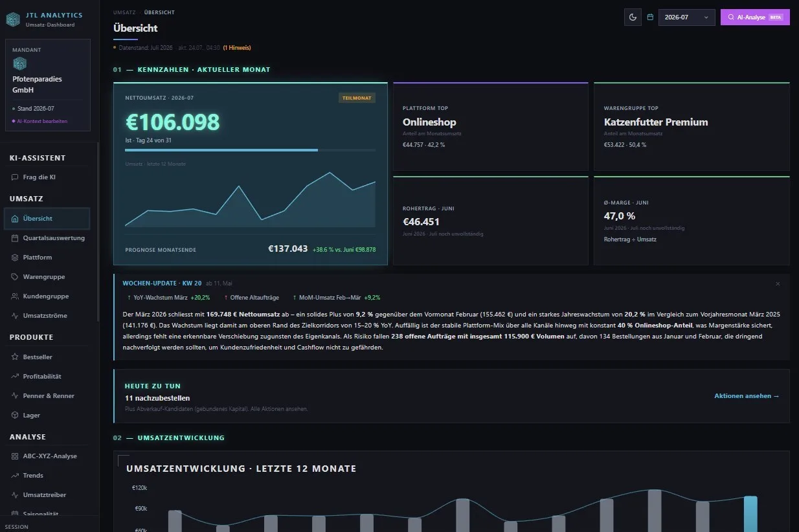
Task: Click the €137.043 forecast value
Action: [288, 249]
